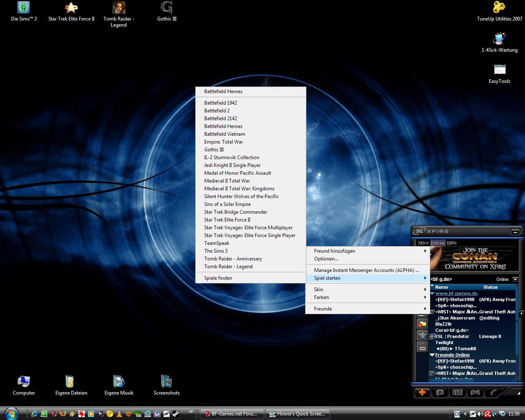Select the Star Trek Elite Force II desktop icon
The image size is (525, 420).
(x=71, y=11)
